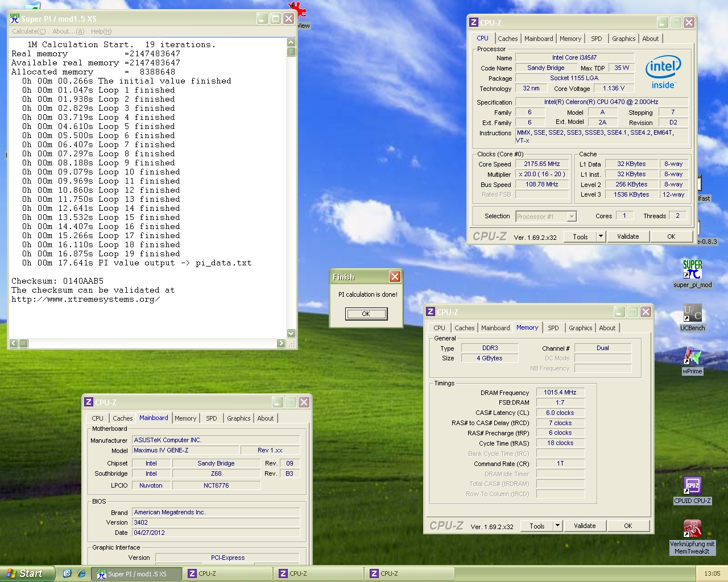This screenshot has height=582, width=728.
Task: Click the quick launch show desktop icon
Action: [x=67, y=573]
